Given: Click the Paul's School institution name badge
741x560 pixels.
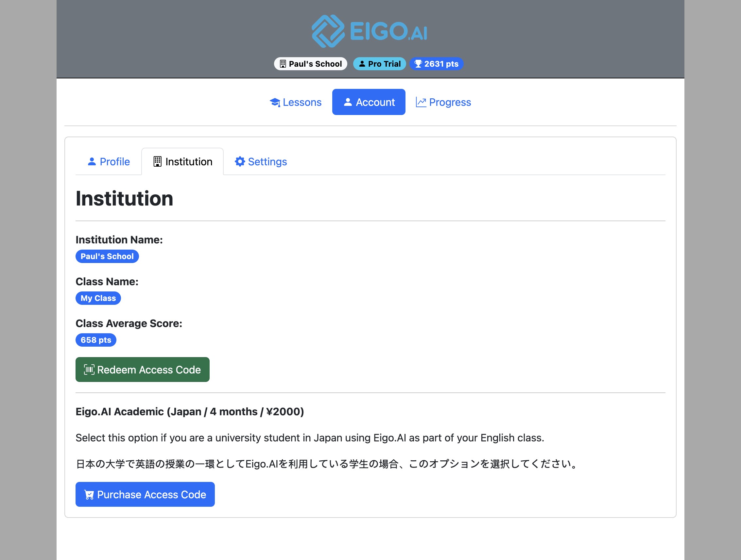Looking at the screenshot, I should coord(107,256).
